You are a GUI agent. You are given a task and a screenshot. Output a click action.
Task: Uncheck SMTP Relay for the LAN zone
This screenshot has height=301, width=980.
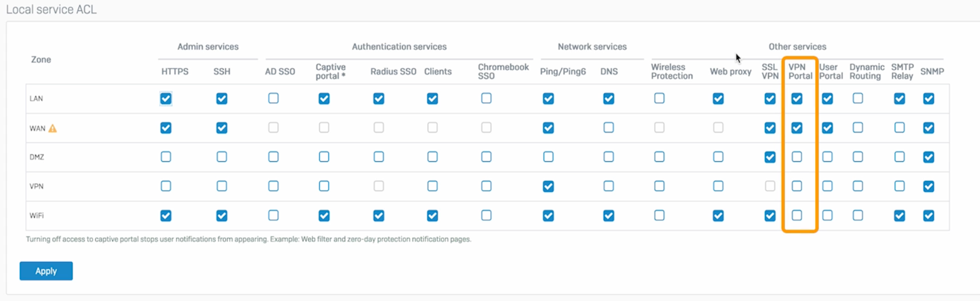pyautogui.click(x=900, y=99)
